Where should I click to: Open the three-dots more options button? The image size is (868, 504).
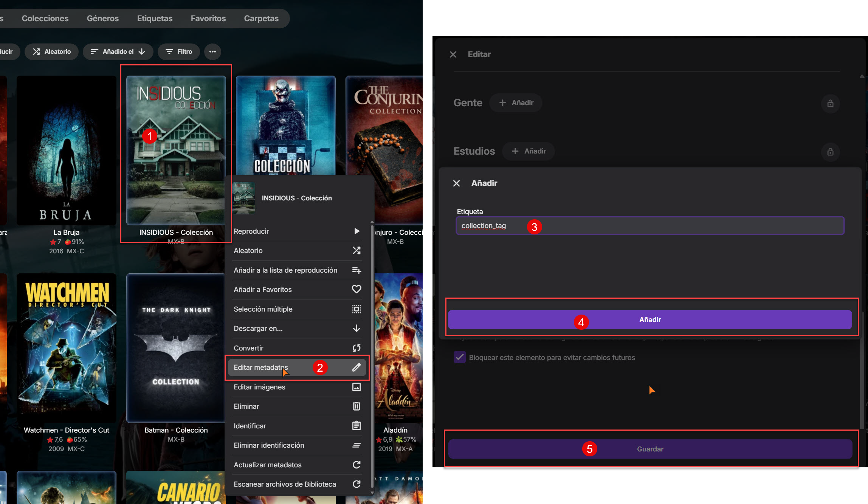212,51
